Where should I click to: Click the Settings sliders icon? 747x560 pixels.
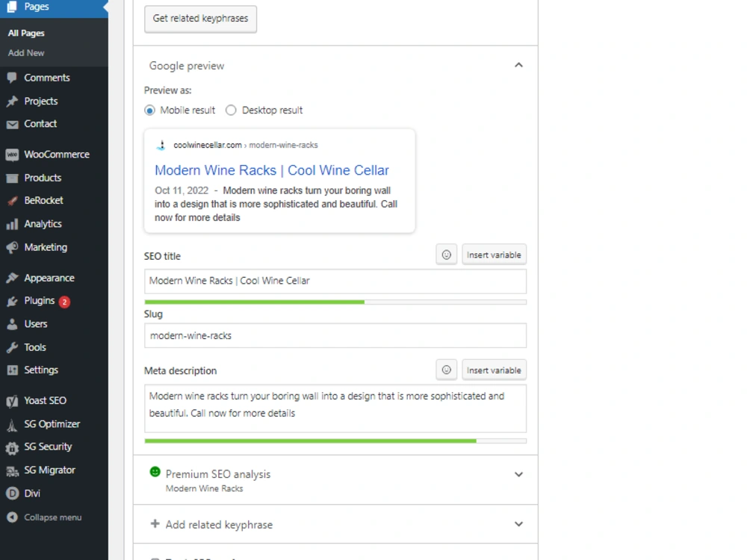(12, 370)
